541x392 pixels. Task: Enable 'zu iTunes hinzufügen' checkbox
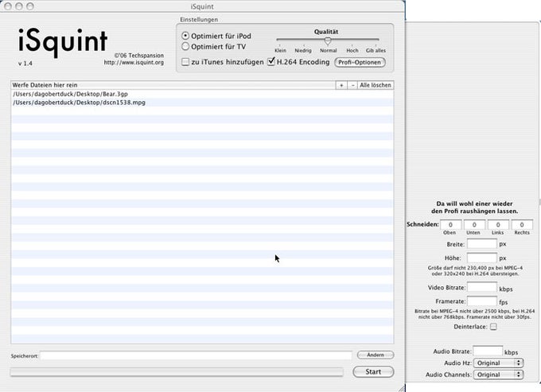tap(185, 62)
